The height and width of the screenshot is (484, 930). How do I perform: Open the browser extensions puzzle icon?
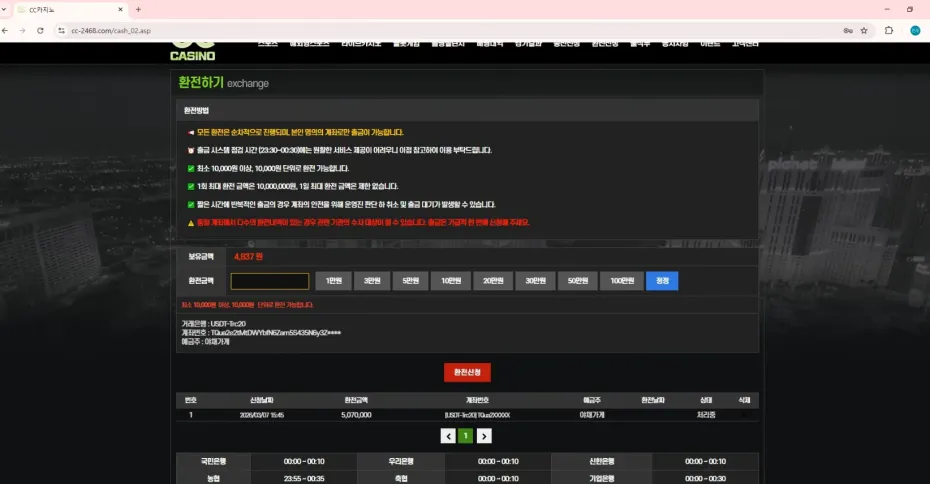(x=889, y=30)
